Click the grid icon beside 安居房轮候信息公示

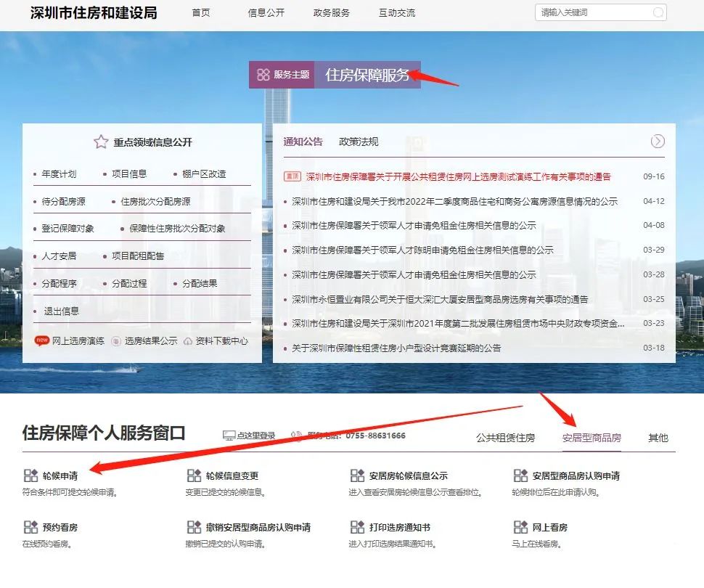tap(357, 475)
